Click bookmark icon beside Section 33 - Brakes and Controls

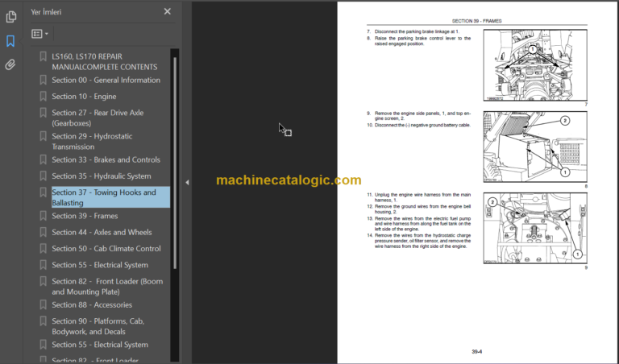click(x=44, y=159)
